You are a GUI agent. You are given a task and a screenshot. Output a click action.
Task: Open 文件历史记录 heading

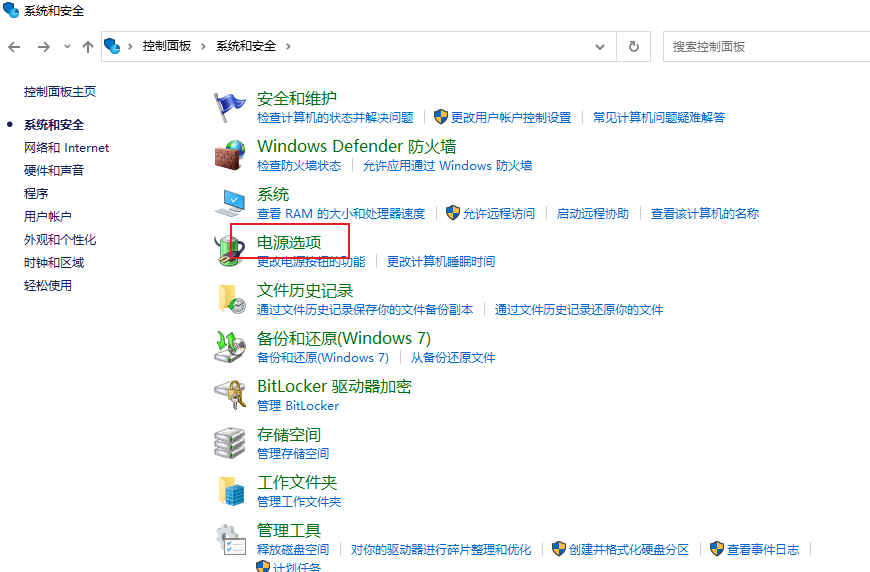point(305,291)
